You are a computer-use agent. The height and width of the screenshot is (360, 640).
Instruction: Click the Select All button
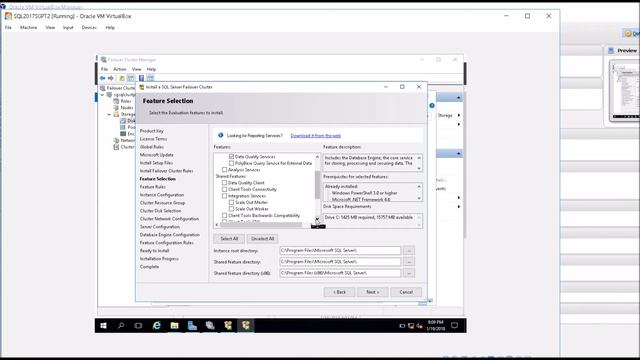pos(229,238)
